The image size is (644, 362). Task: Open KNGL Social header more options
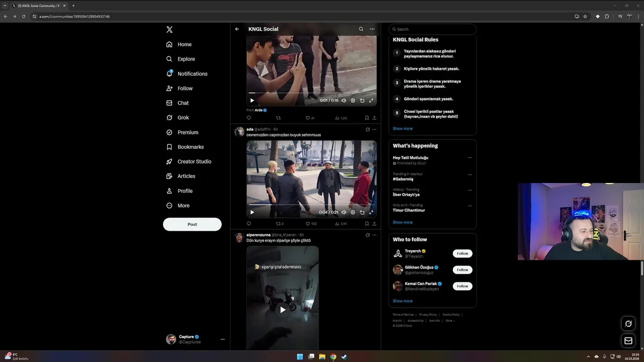pyautogui.click(x=372, y=29)
